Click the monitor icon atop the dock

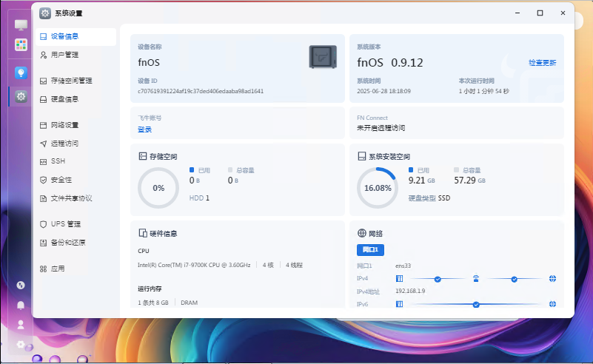click(x=21, y=25)
